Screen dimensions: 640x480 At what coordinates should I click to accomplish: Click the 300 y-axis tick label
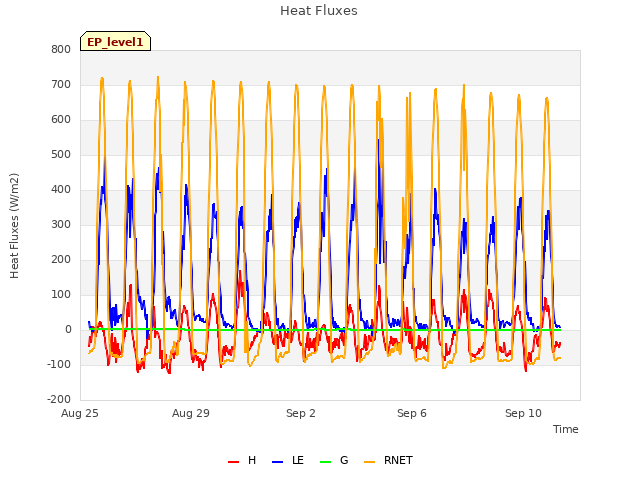click(61, 224)
